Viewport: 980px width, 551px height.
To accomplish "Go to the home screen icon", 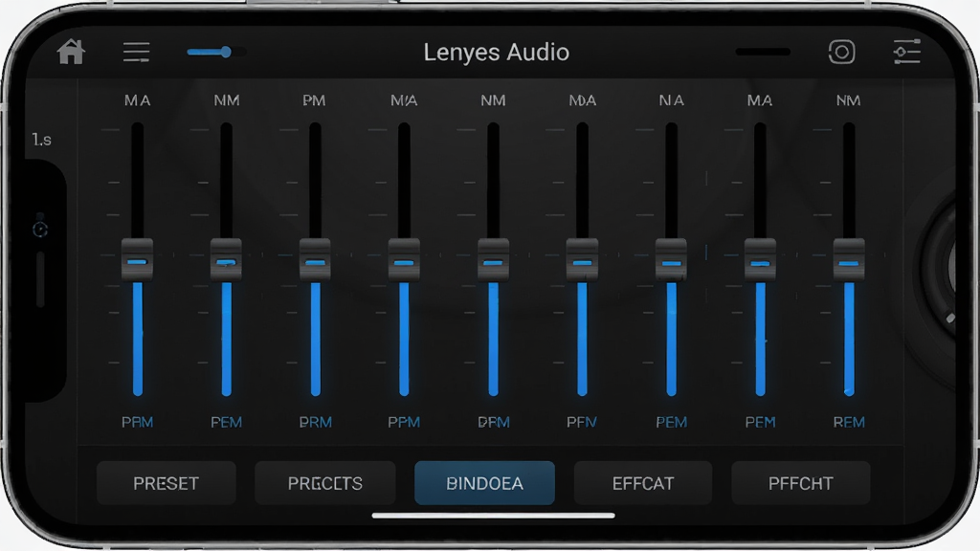I will point(71,52).
